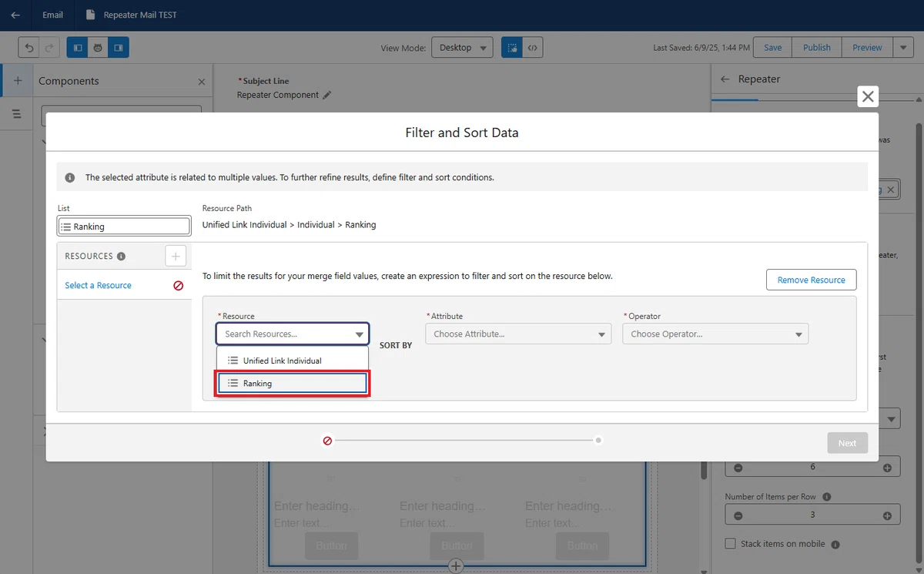Click the 'Unified Link Individual > Individual > Ranking' path
The image size is (924, 574).
pyautogui.click(x=289, y=225)
